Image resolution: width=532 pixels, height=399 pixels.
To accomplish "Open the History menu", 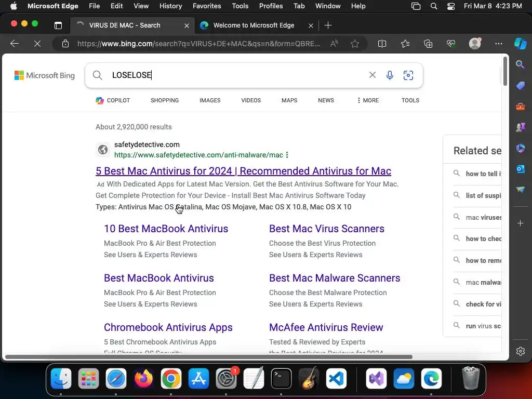I will pos(170,6).
